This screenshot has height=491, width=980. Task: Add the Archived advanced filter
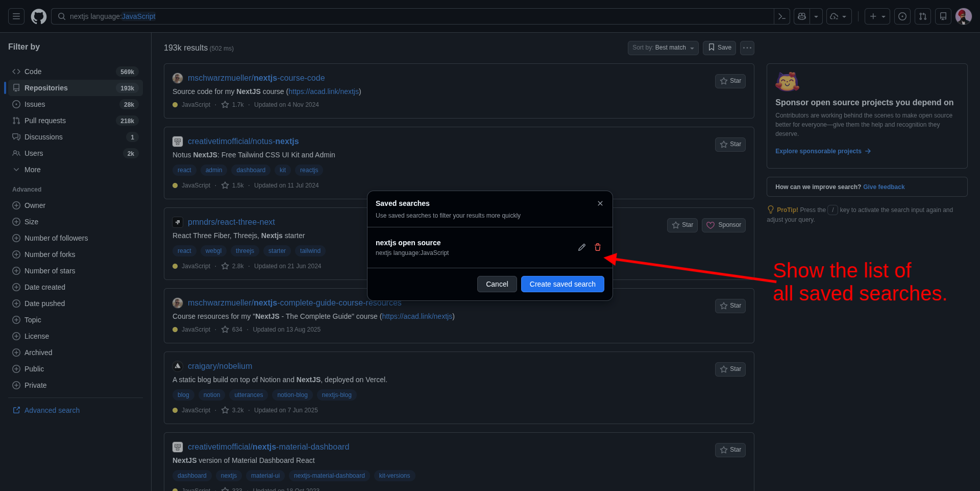[x=76, y=353]
